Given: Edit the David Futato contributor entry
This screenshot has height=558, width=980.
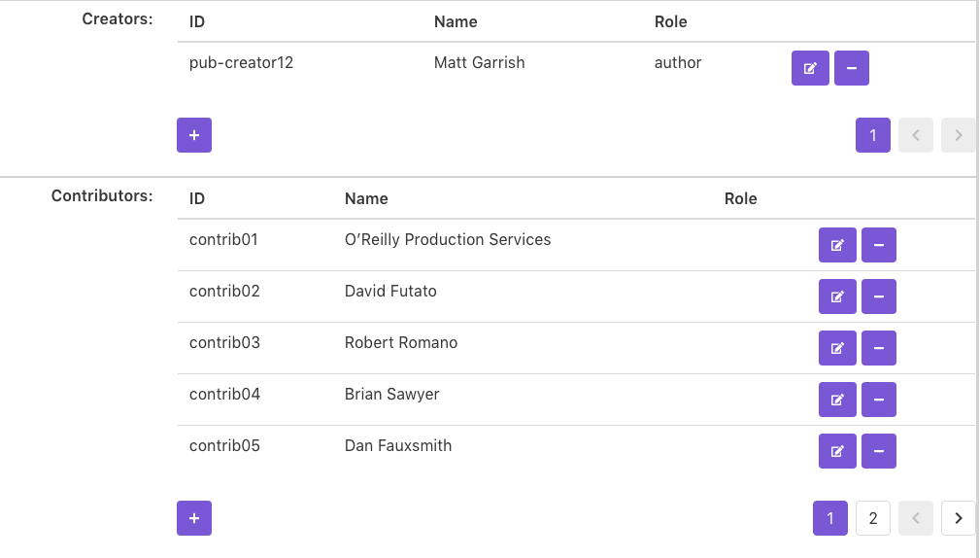Looking at the screenshot, I should click(x=837, y=296).
